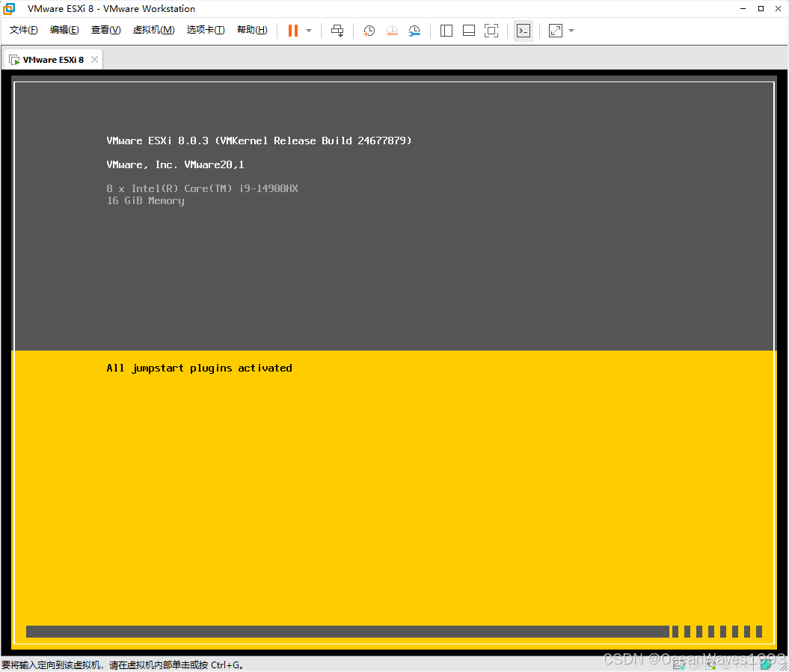Select the VMware ESXi 8 tab
789x672 pixels.
tap(53, 60)
